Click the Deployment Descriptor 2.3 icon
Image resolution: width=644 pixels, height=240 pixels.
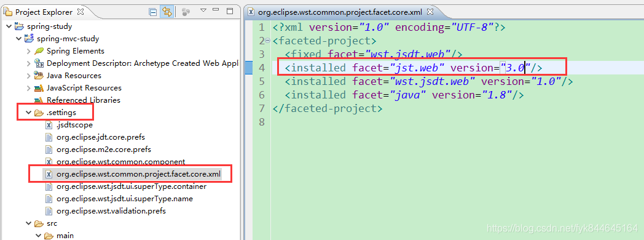pos(39,64)
